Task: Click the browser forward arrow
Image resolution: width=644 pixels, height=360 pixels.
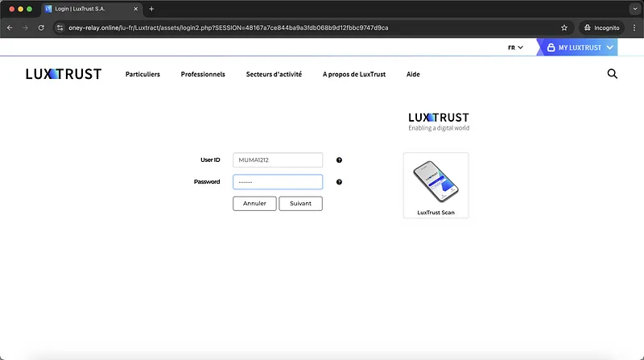Action: point(26,28)
